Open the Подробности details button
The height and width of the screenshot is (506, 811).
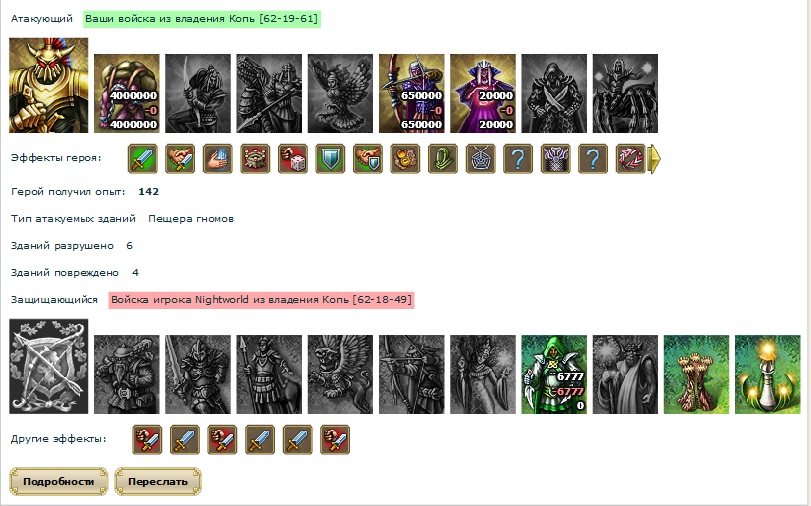[x=58, y=482]
